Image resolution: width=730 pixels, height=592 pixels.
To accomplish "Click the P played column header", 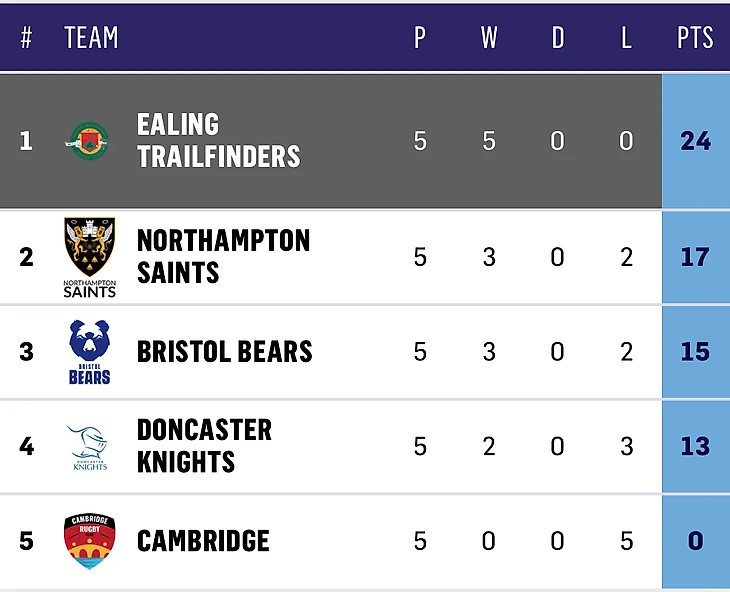I will click(x=420, y=38).
